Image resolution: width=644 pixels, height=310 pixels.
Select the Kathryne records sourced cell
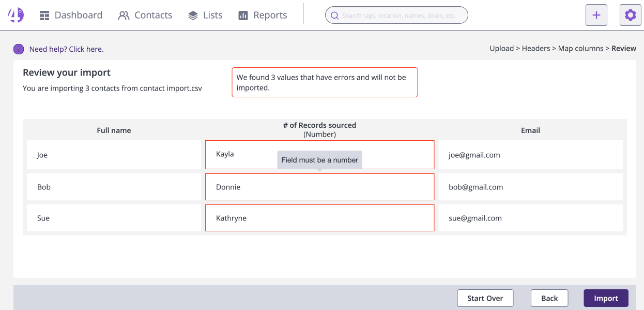(x=319, y=218)
